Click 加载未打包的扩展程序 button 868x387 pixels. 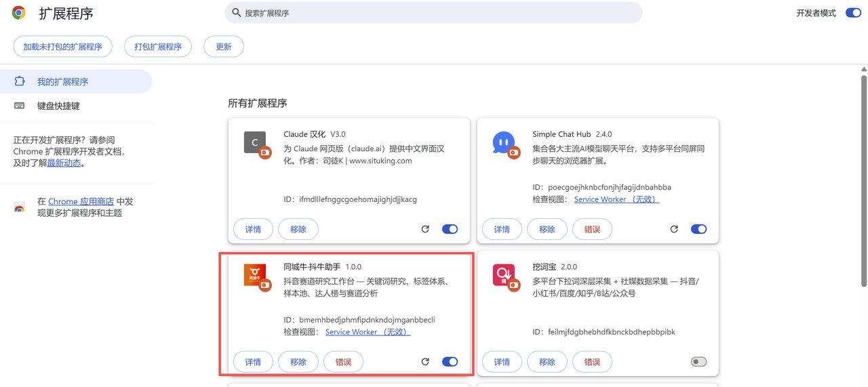tap(62, 47)
